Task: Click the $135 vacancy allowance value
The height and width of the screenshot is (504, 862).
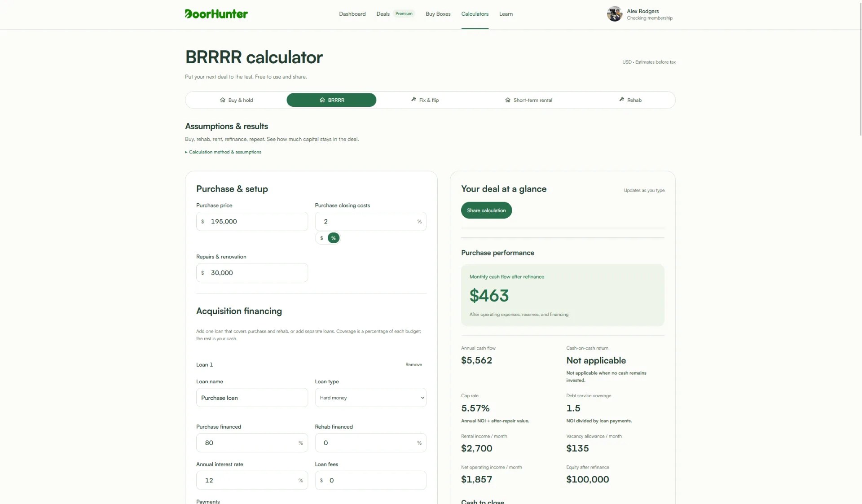Action: pyautogui.click(x=577, y=448)
